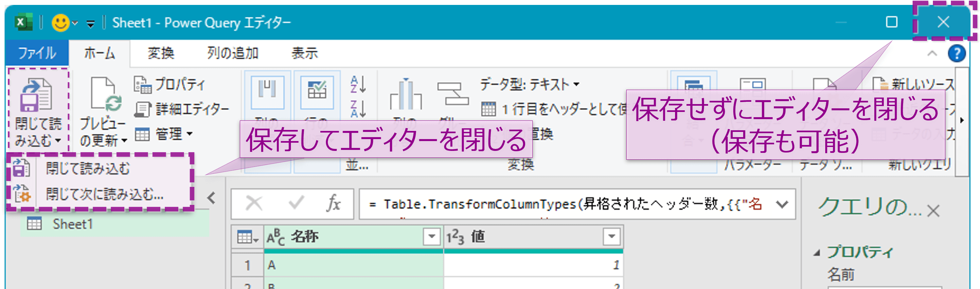The image size is (980, 289).
Task: Open the Quick Access Toolbar customize arrow
Action: tap(90, 24)
